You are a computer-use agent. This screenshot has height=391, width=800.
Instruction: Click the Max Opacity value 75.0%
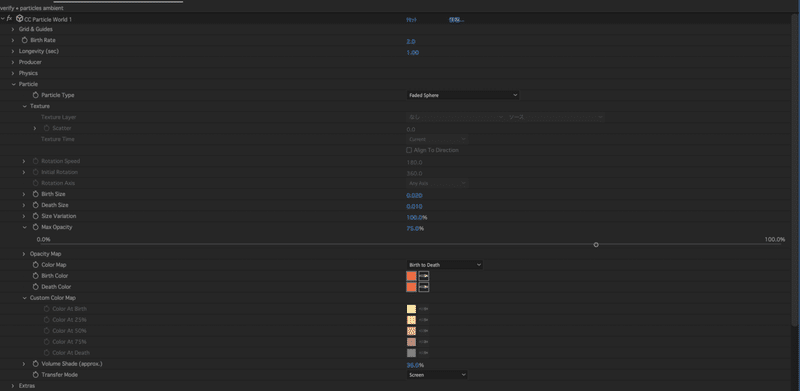tap(415, 229)
